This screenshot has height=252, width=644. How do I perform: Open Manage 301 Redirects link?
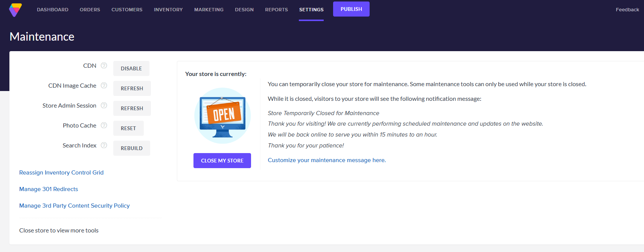coord(49,189)
